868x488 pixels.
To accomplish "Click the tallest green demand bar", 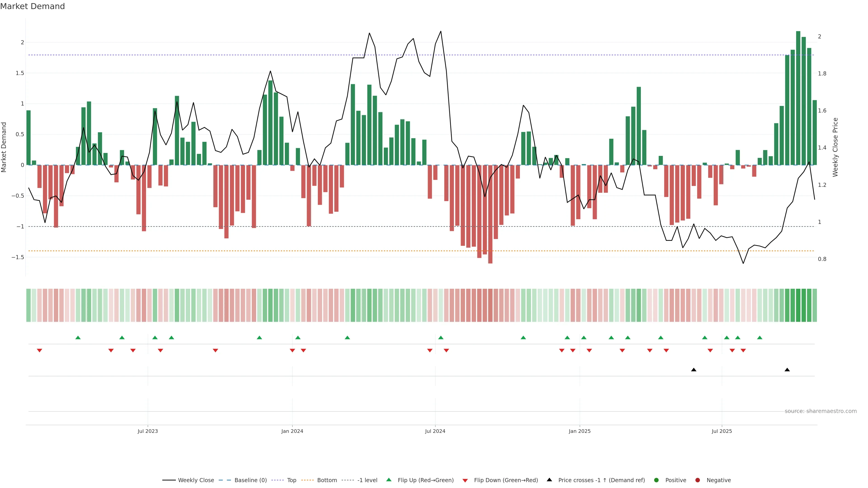I will pyautogui.click(x=798, y=98).
